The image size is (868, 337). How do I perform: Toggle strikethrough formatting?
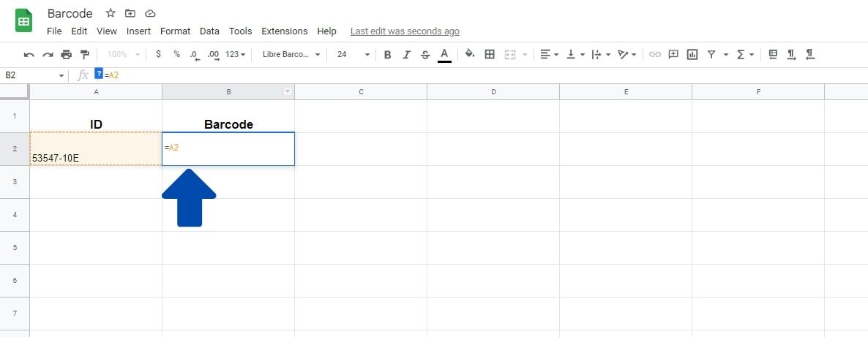click(x=425, y=54)
